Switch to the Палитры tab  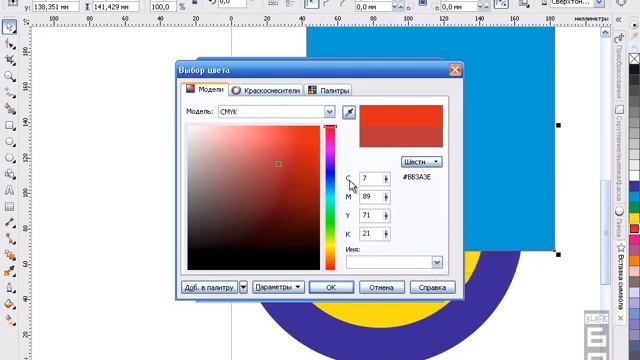click(329, 91)
